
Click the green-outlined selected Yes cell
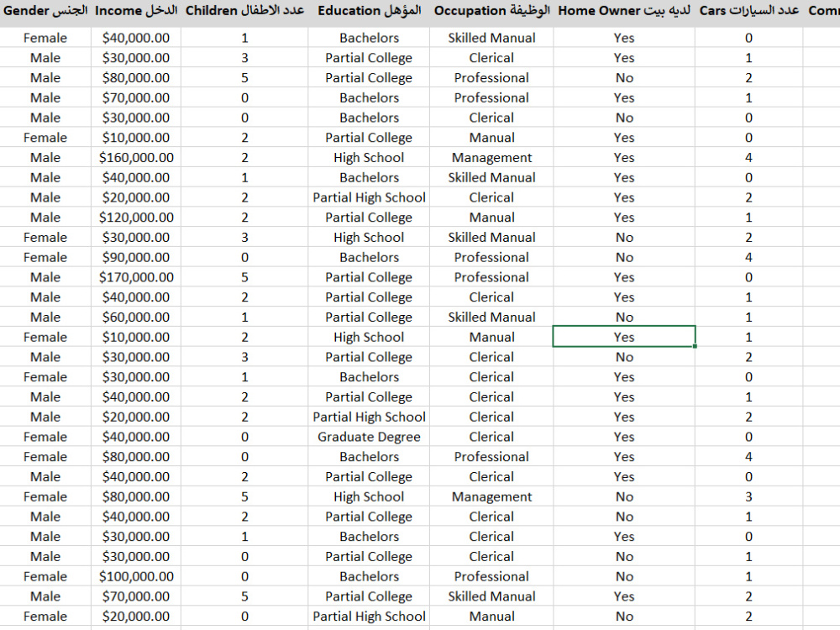(x=624, y=337)
